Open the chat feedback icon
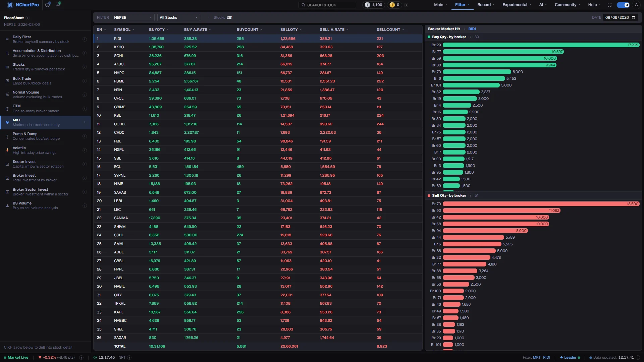The image size is (644, 362). pos(58,5)
